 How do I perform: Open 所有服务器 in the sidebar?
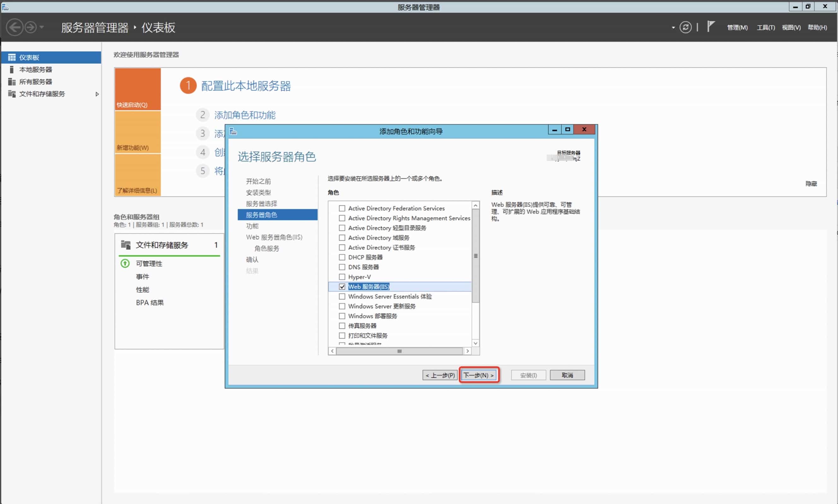coord(35,82)
